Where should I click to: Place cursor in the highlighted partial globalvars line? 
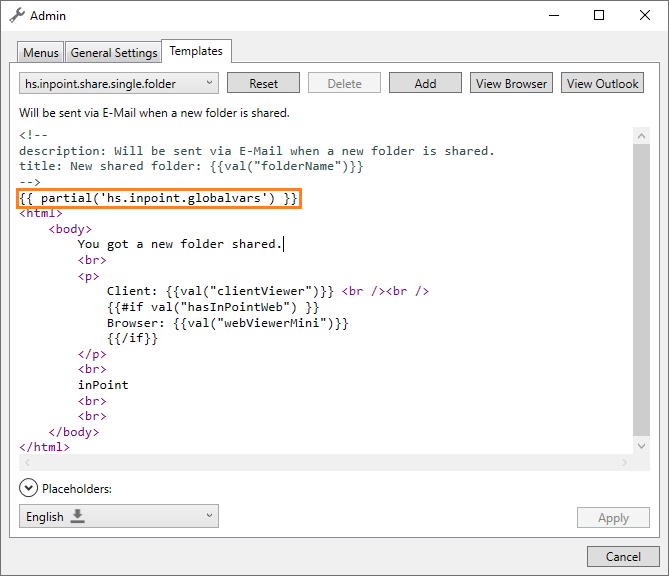pyautogui.click(x=160, y=199)
